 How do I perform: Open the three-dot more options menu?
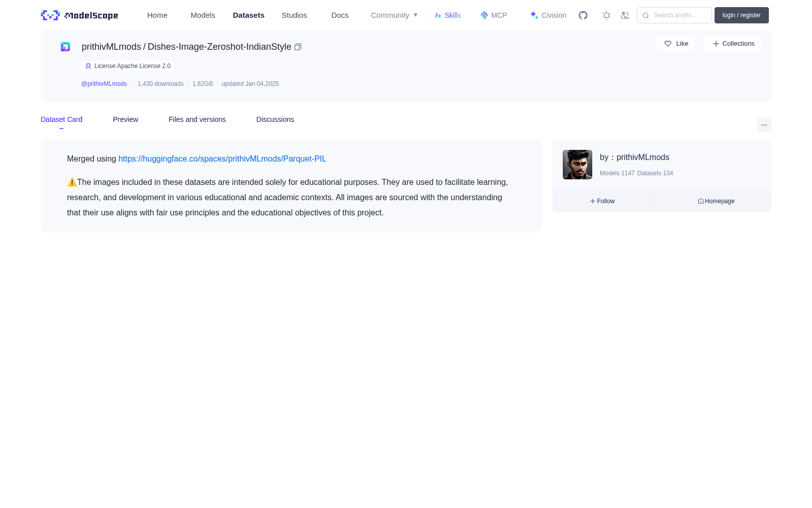(x=764, y=124)
